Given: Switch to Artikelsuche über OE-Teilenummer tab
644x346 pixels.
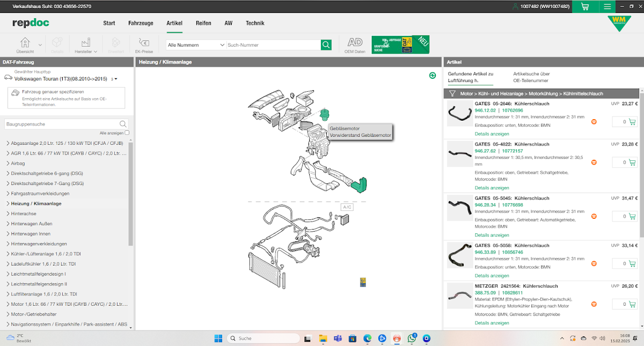Looking at the screenshot, I should tap(531, 77).
